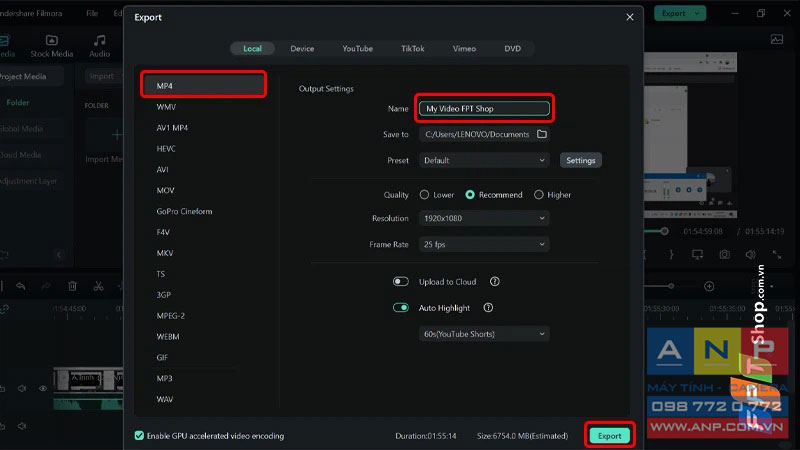
Task: Open image view icon above preview
Action: coord(777,39)
